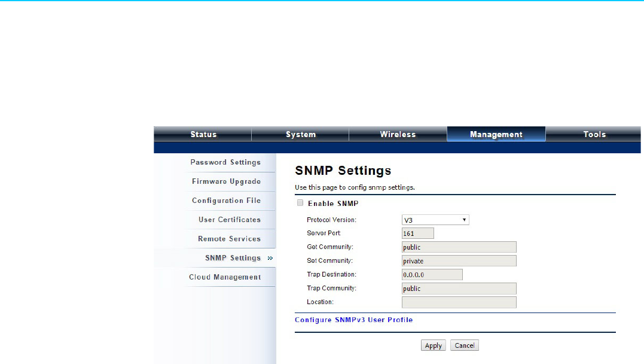The height and width of the screenshot is (364, 644).
Task: Select Configuration File menu item
Action: 226,201
